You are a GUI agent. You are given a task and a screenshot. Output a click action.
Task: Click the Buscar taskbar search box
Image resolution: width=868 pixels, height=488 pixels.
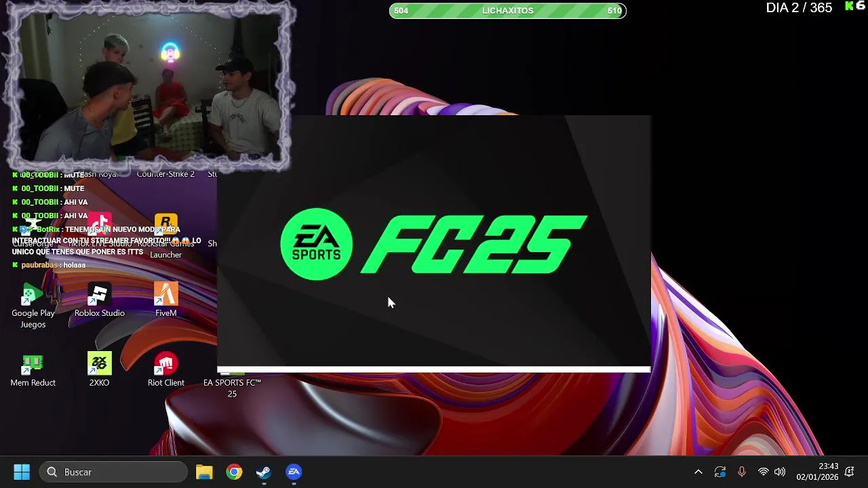[113, 472]
